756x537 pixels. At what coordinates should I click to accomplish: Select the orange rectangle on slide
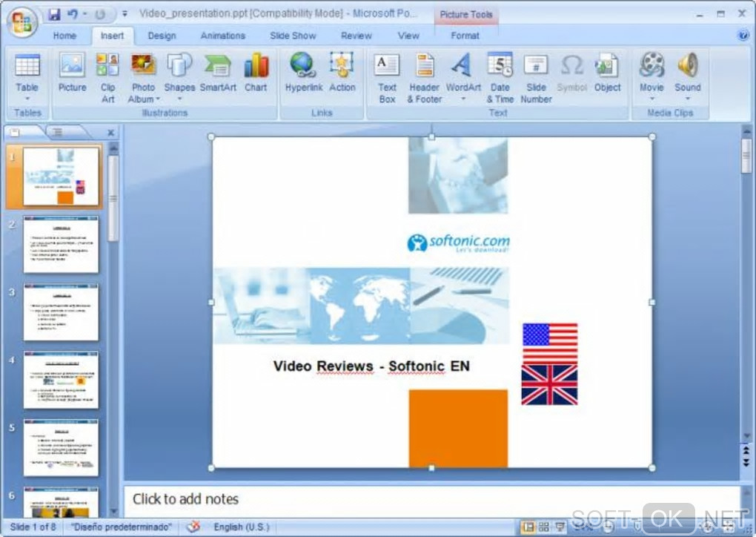(x=458, y=429)
